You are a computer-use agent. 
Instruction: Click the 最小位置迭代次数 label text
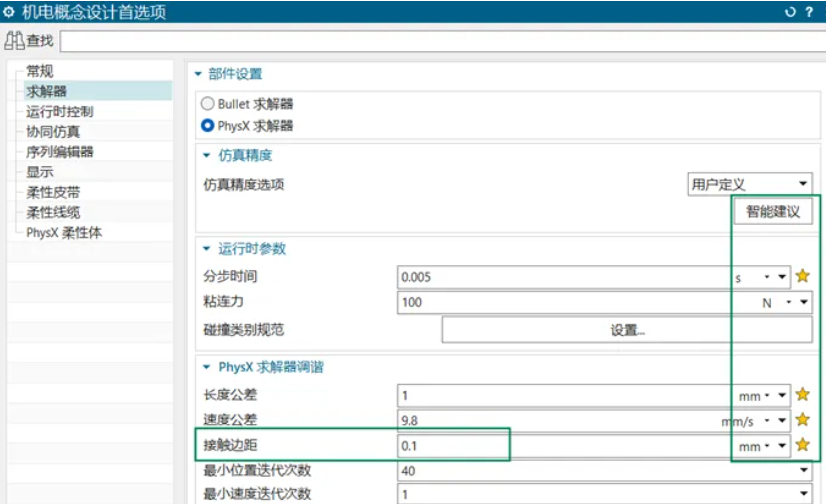[257, 470]
